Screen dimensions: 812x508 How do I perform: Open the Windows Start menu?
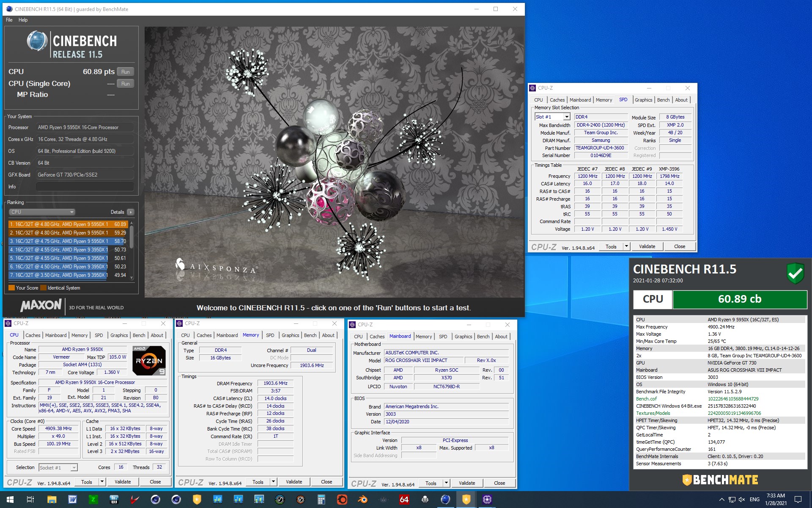[x=10, y=500]
